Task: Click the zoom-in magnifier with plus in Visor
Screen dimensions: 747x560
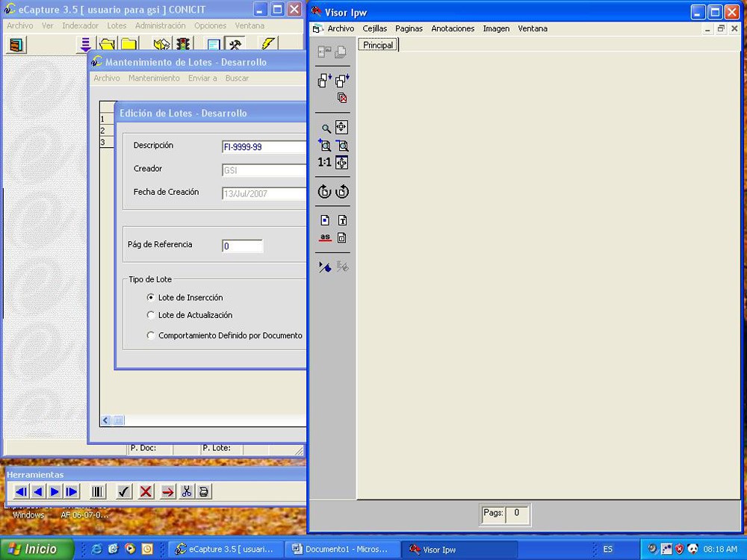Action: coord(324,146)
